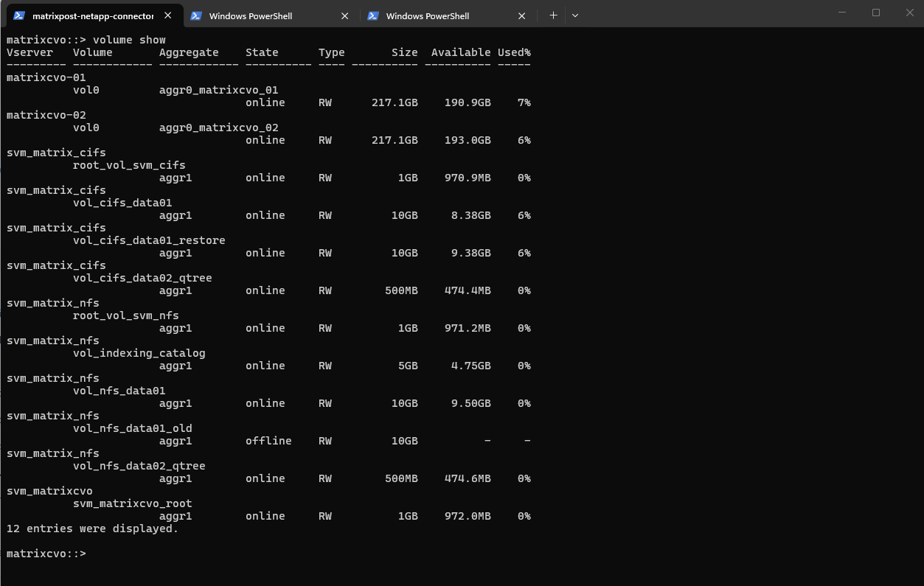Click PowerShell icon on matrixpost-netapp-connector tab
This screenshot has height=586, width=924.
(19, 15)
